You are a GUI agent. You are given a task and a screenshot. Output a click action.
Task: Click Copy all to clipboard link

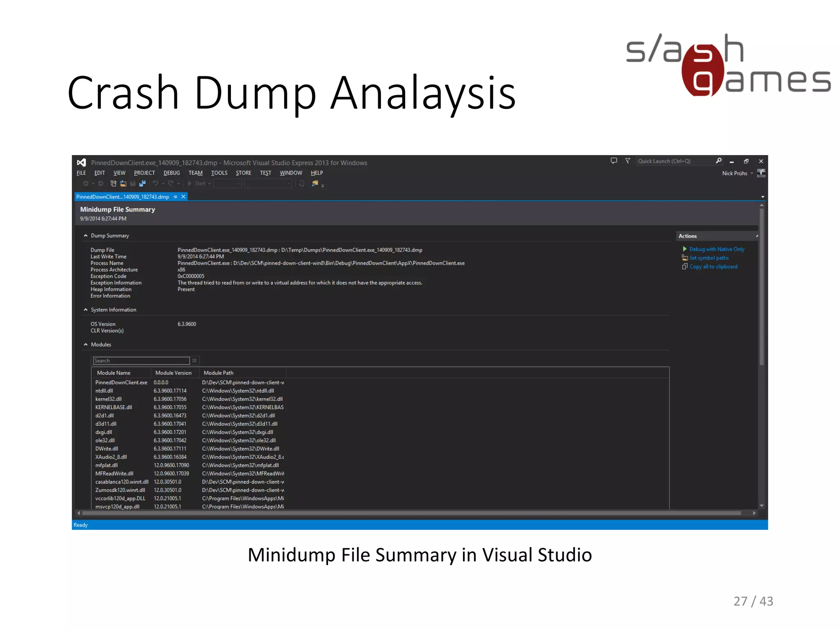point(713,267)
